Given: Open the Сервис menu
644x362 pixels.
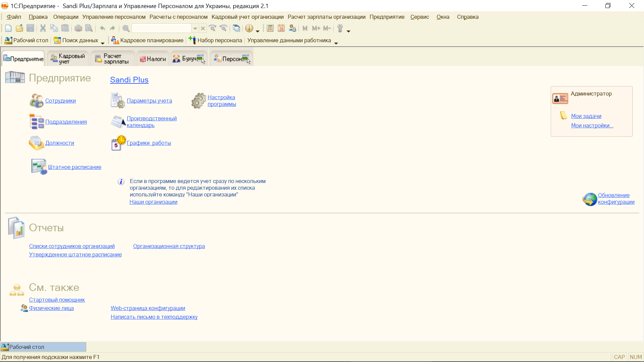Looking at the screenshot, I should tap(420, 17).
